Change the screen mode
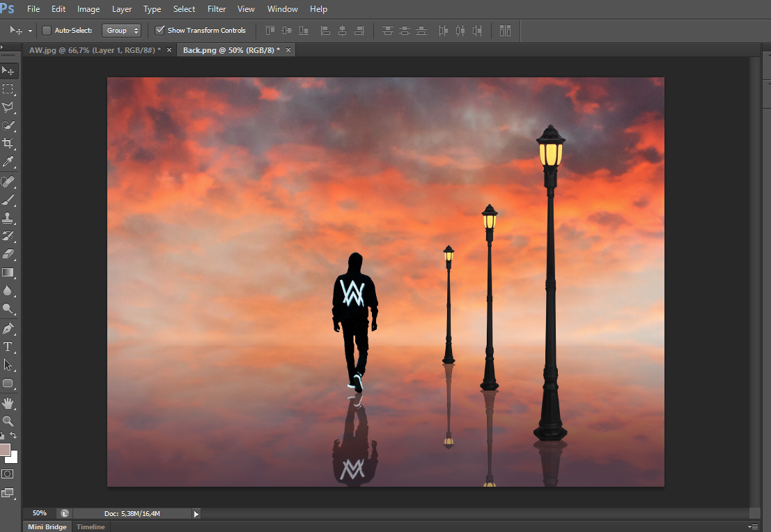 8,493
